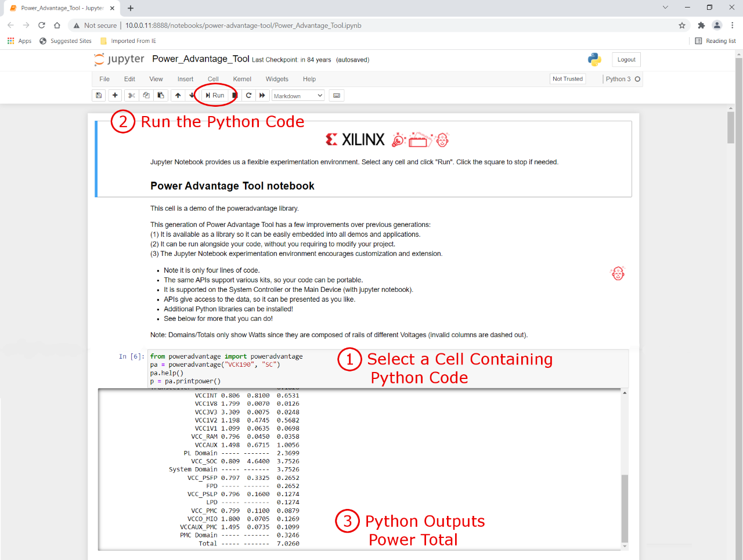
Task: Paste cells below icon
Action: [161, 95]
